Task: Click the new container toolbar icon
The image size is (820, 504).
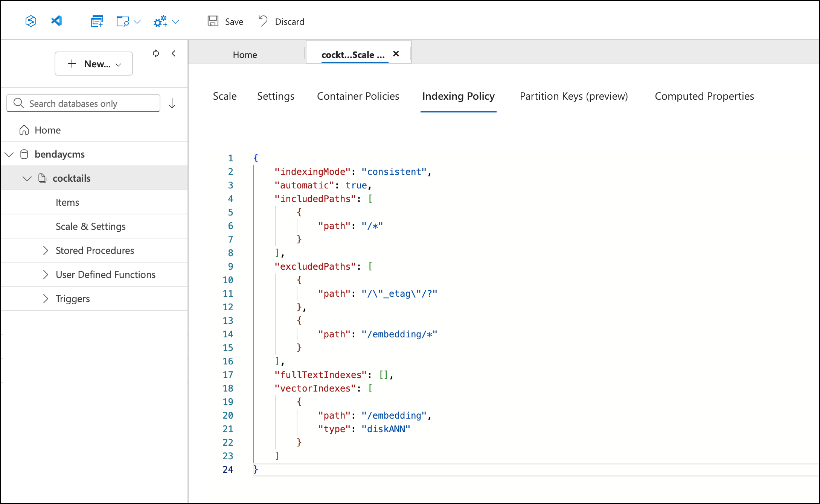Action: tap(97, 21)
